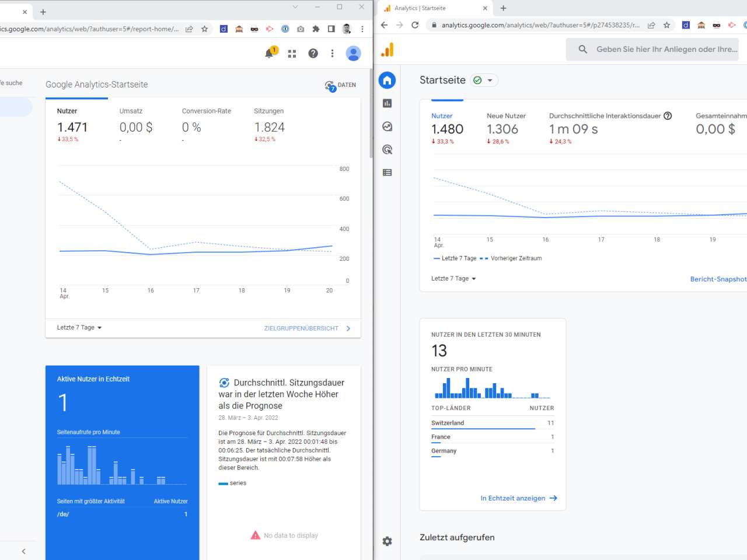This screenshot has width=747, height=560.
Task: Open a new tab in the left browser window
Action: tap(43, 12)
